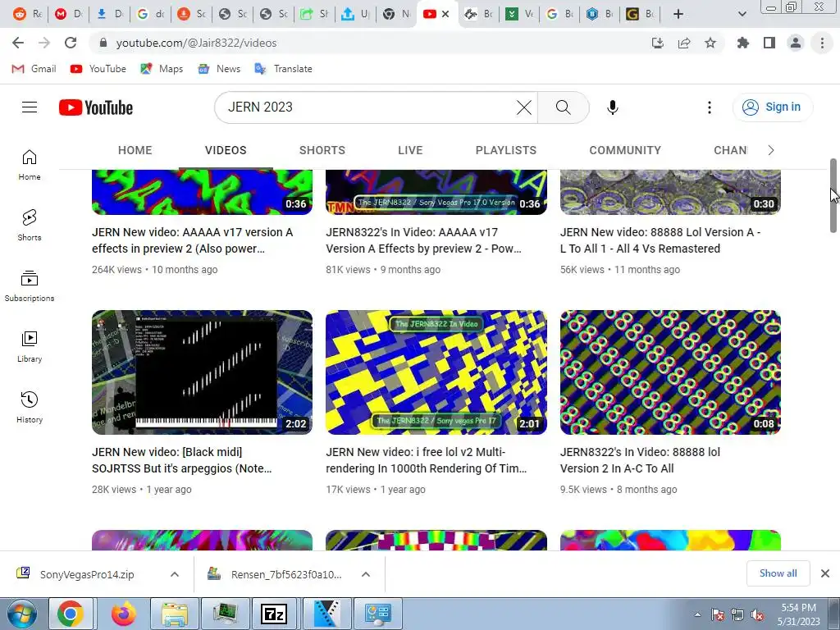Screen dimensions: 840x630
Task: Open the News bookmark
Action: point(219,69)
